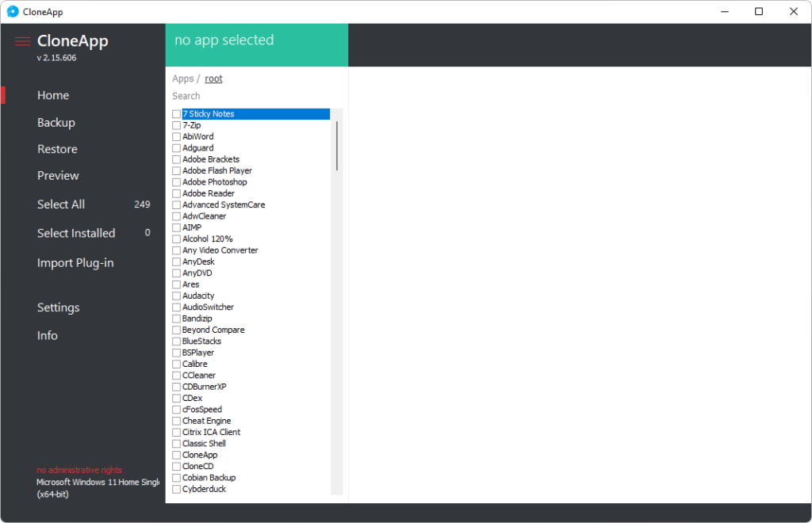Viewport: 812px width, 523px height.
Task: Click Select All to select 249 apps
Action: click(x=61, y=204)
